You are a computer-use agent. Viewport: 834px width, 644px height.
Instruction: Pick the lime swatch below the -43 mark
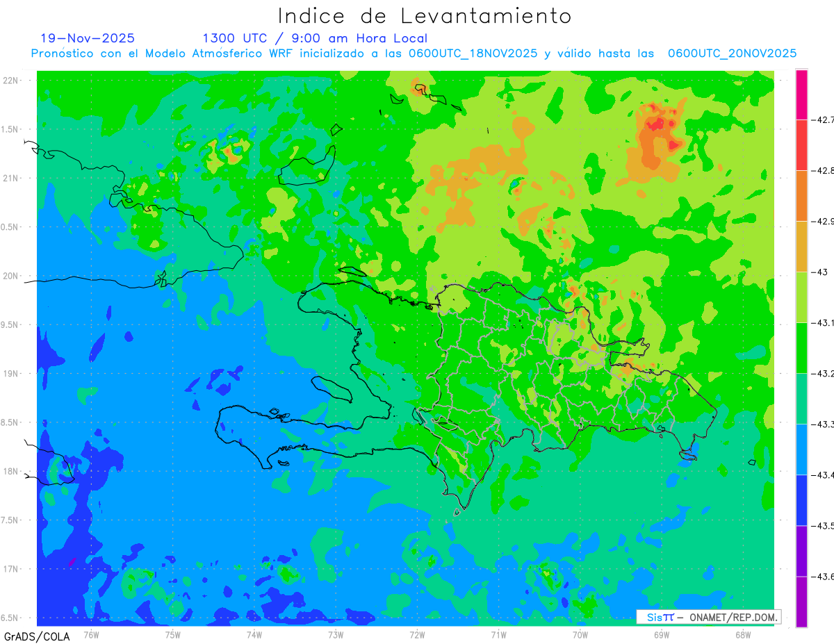pos(801,297)
